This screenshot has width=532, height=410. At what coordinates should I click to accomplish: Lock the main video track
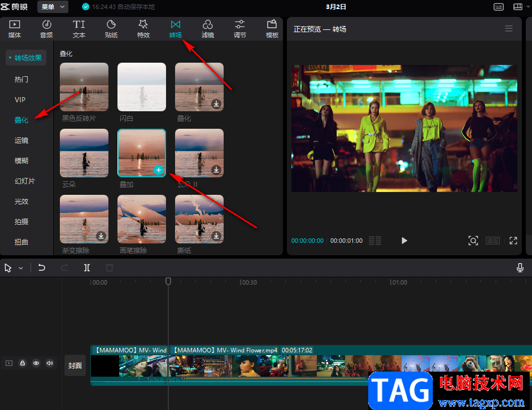[23, 363]
